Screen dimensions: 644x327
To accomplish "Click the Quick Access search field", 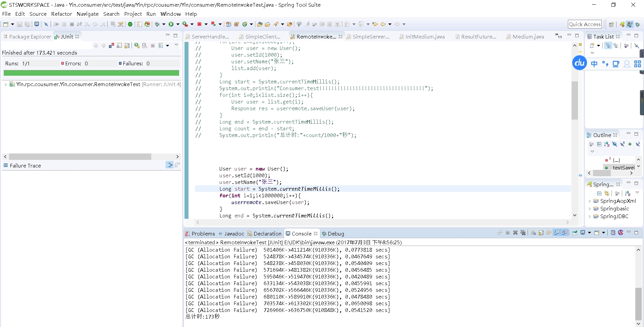I will [585, 24].
